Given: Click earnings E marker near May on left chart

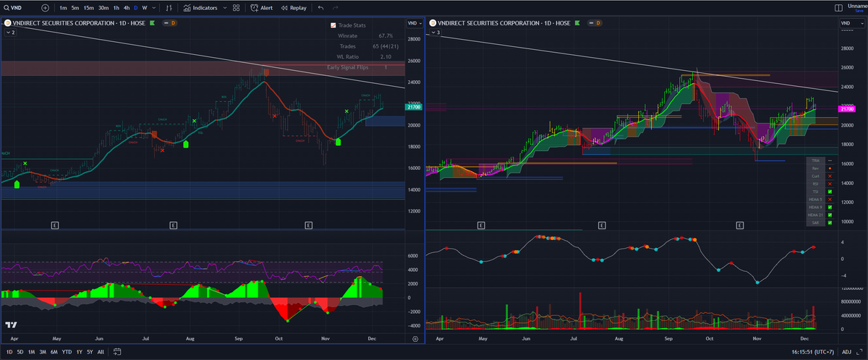Looking at the screenshot, I should pyautogui.click(x=54, y=226).
